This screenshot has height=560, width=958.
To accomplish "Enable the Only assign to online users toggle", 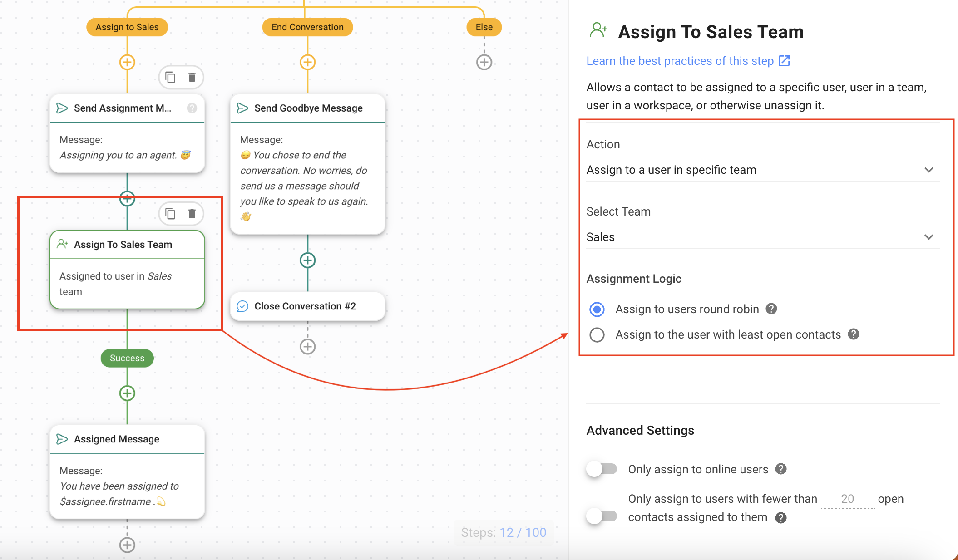I will pyautogui.click(x=602, y=469).
